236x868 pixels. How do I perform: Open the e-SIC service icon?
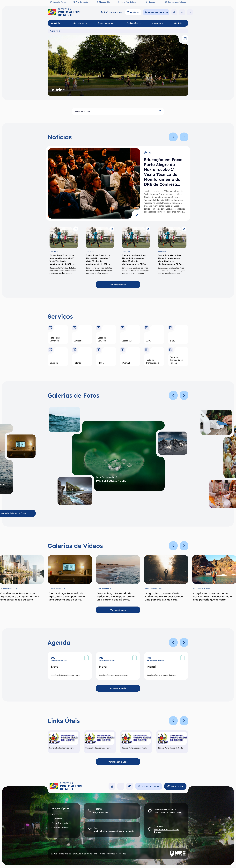coord(171,328)
